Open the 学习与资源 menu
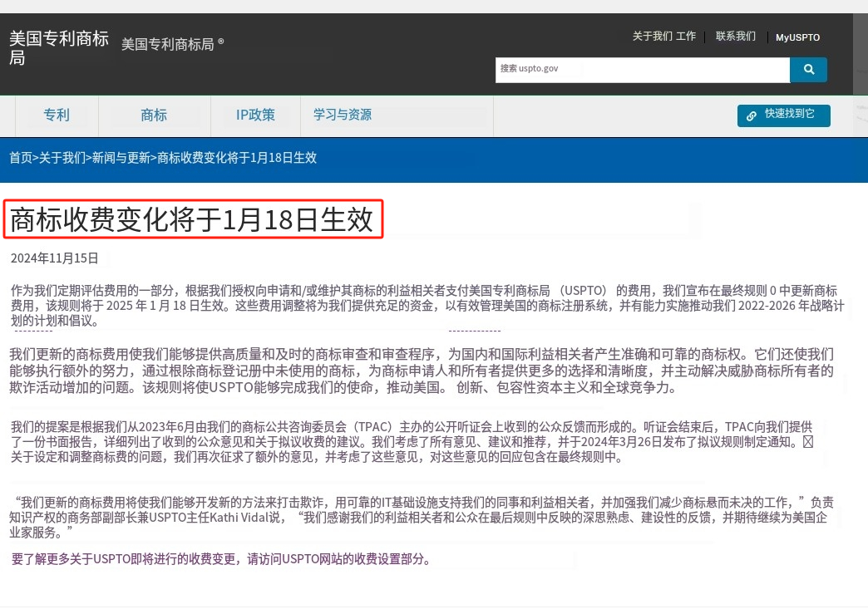The height and width of the screenshot is (609, 868). click(343, 115)
